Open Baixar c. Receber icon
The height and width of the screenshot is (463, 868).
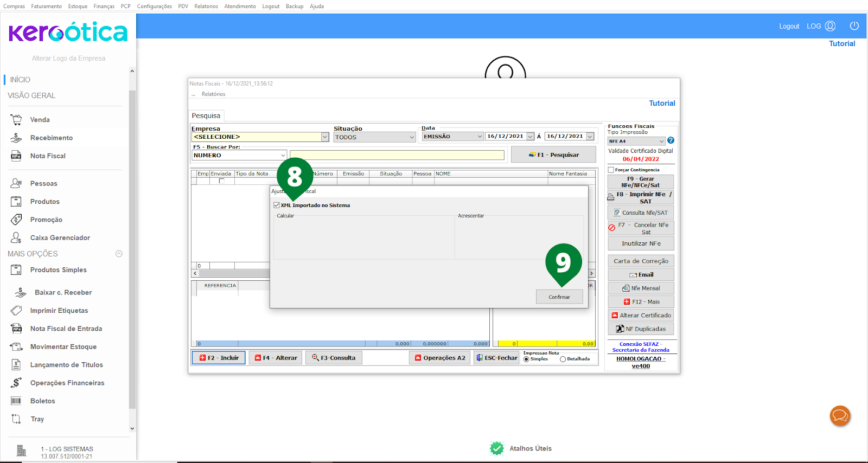21,293
